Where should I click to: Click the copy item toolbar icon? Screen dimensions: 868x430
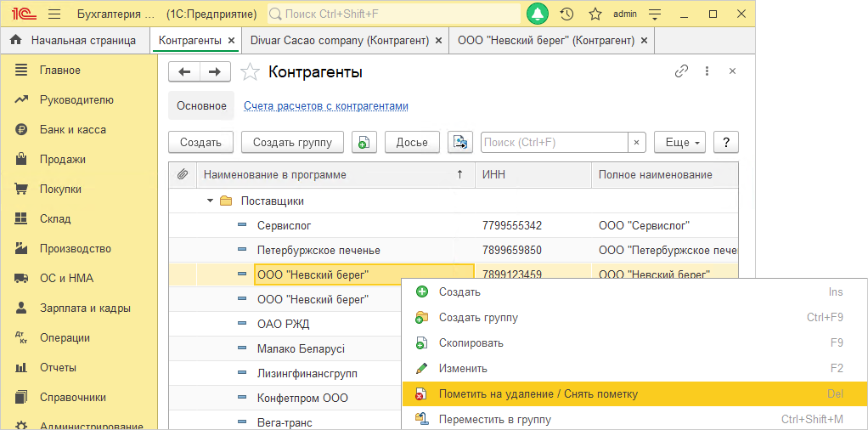coord(364,142)
